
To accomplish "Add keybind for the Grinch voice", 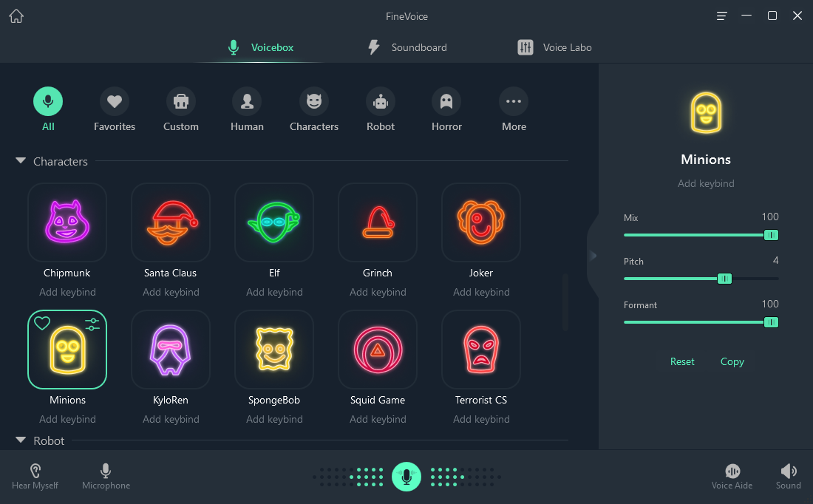I will click(x=378, y=292).
